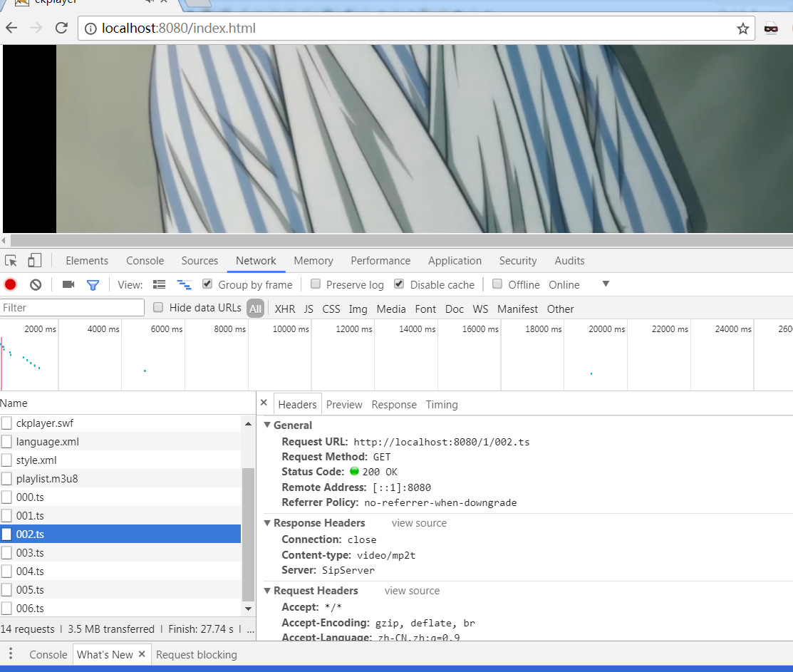The image size is (793, 672).
Task: Show the Preview tab of request
Action: click(344, 405)
